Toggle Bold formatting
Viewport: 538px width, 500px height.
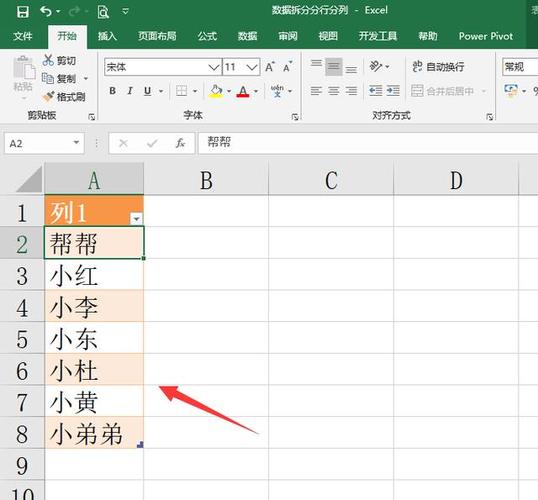point(112,91)
